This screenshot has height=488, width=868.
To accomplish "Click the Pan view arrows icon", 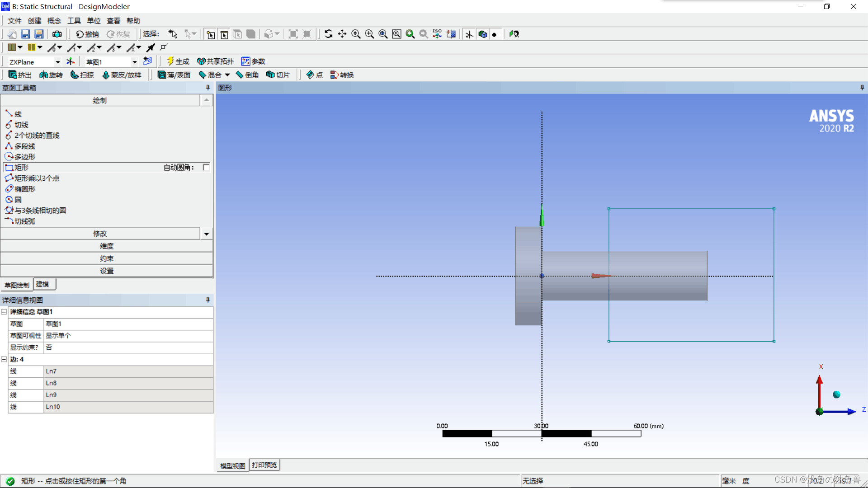I will pyautogui.click(x=342, y=34).
